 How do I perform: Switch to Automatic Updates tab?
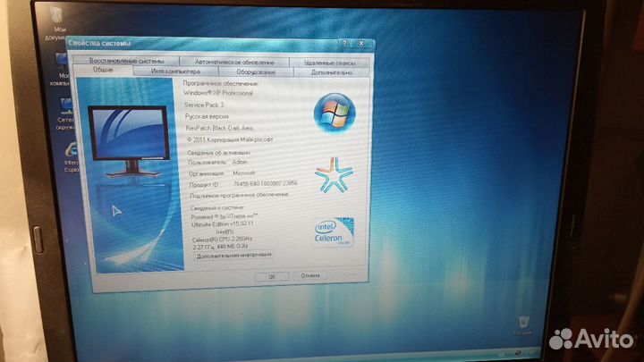(234, 62)
